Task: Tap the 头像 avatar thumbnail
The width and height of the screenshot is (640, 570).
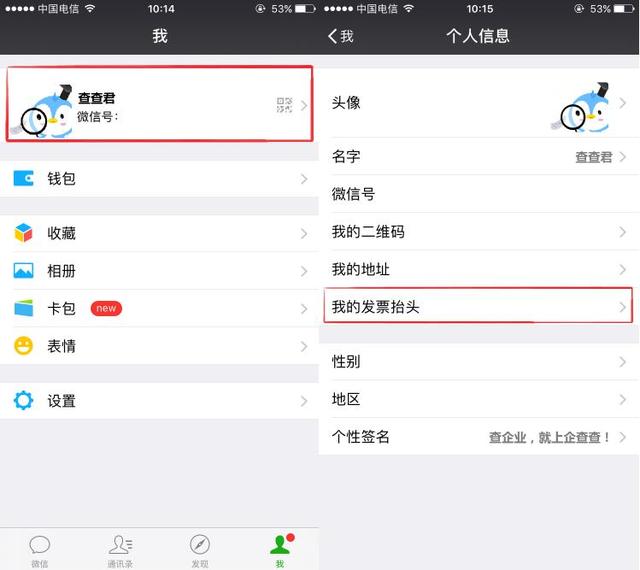Action: (x=580, y=107)
